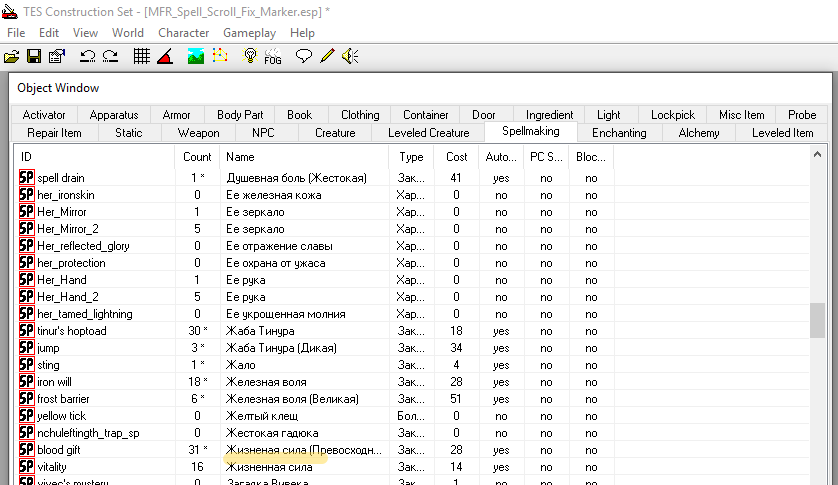This screenshot has width=838, height=485.
Task: Click SP icon of spell drain row
Action: point(26,178)
